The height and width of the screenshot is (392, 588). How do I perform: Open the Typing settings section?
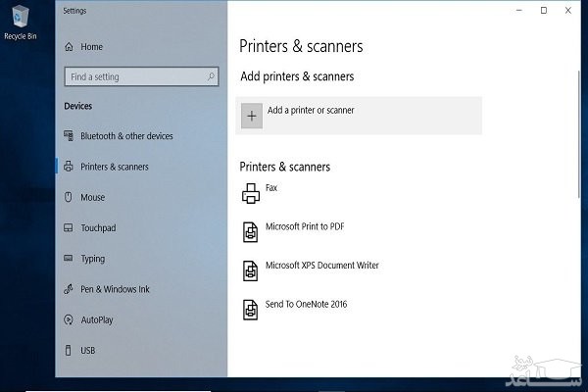tap(93, 259)
